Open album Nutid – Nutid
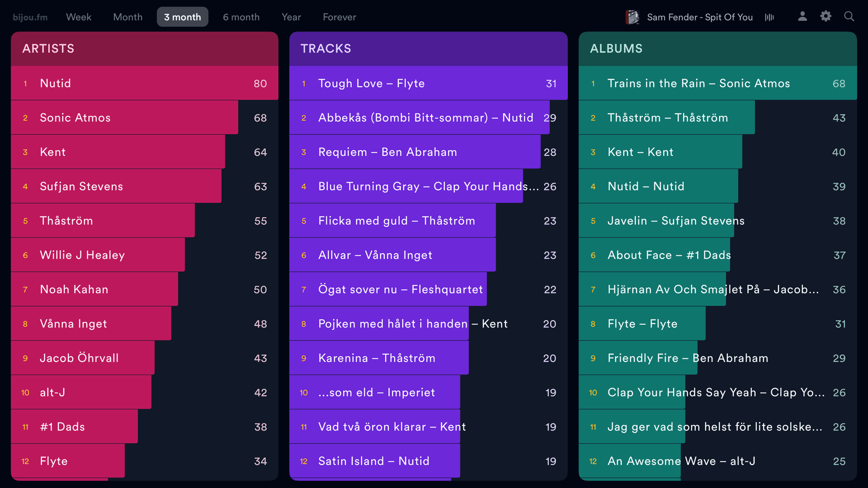 (718, 186)
